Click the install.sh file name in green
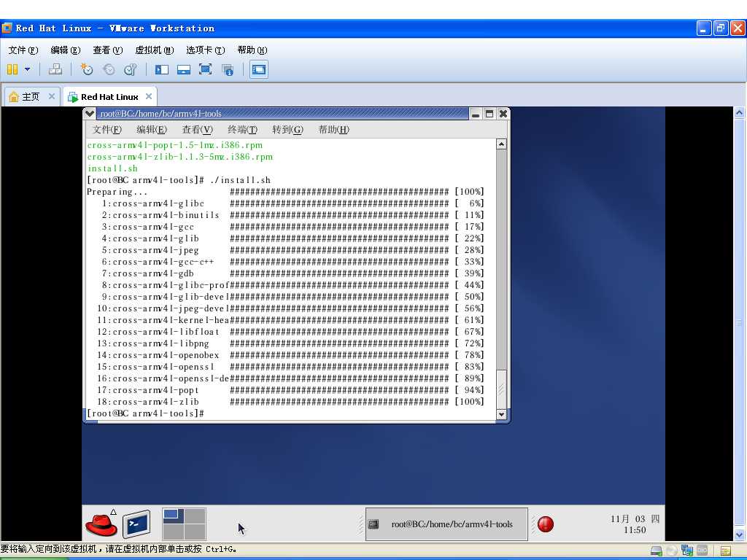 tap(112, 168)
